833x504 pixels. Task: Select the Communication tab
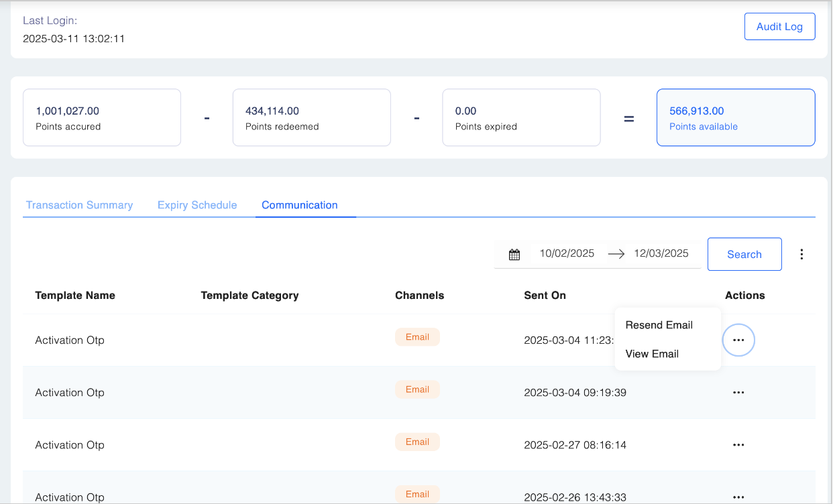(300, 205)
